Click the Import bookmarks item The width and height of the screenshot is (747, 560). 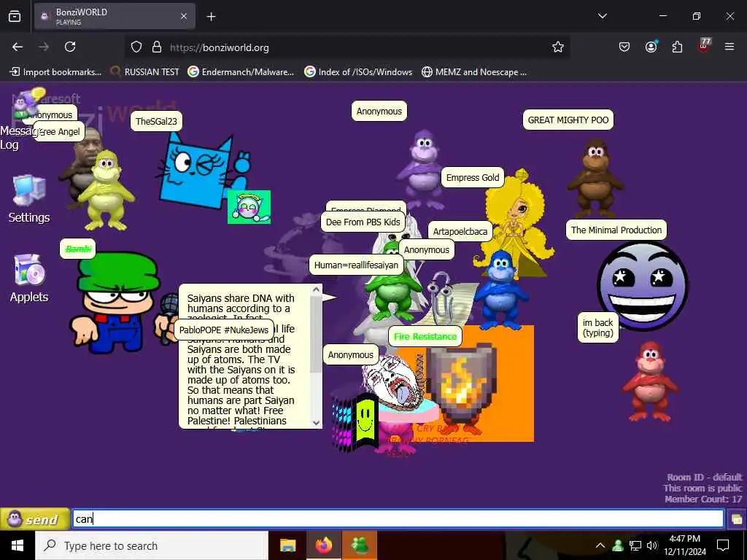coord(55,72)
